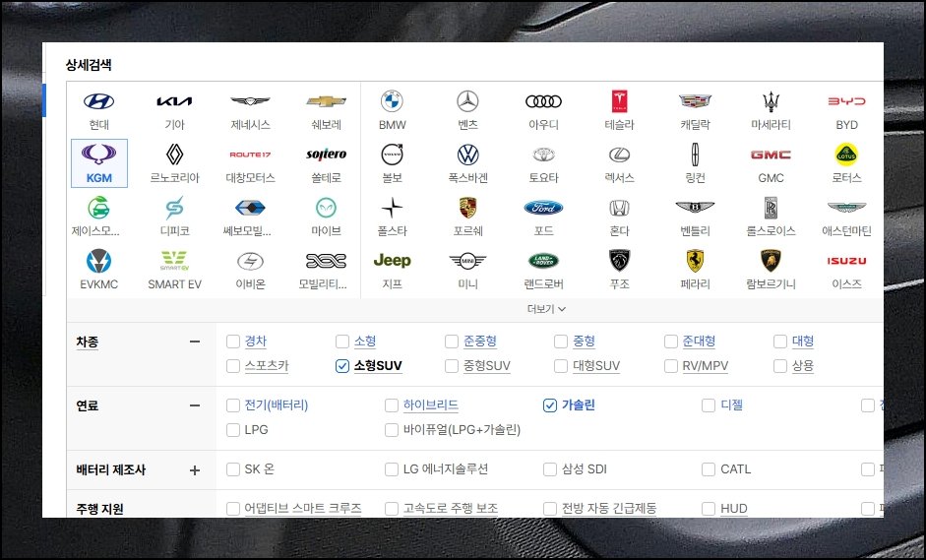Open the 어댑티브 스마트 크루즈 link
This screenshot has height=560, width=926.
click(303, 509)
